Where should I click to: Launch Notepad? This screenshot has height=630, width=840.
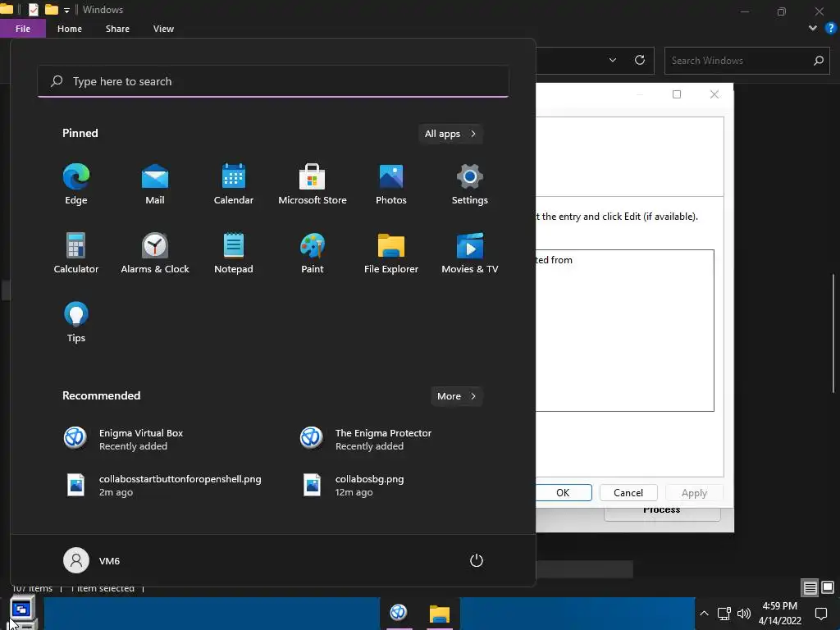234,253
